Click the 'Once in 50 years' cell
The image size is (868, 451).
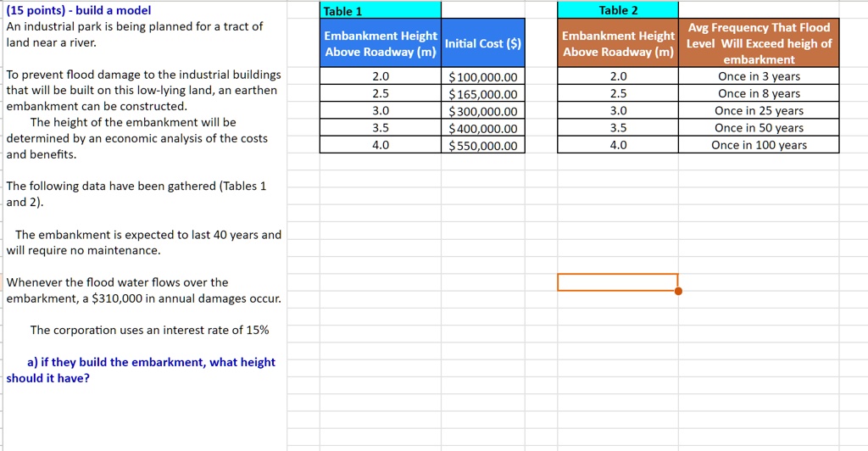pos(759,127)
